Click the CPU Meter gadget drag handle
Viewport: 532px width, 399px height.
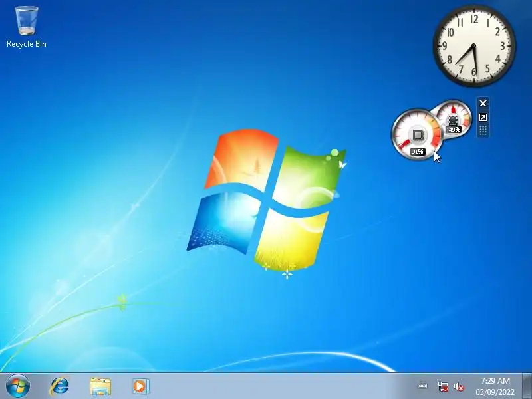coord(483,130)
